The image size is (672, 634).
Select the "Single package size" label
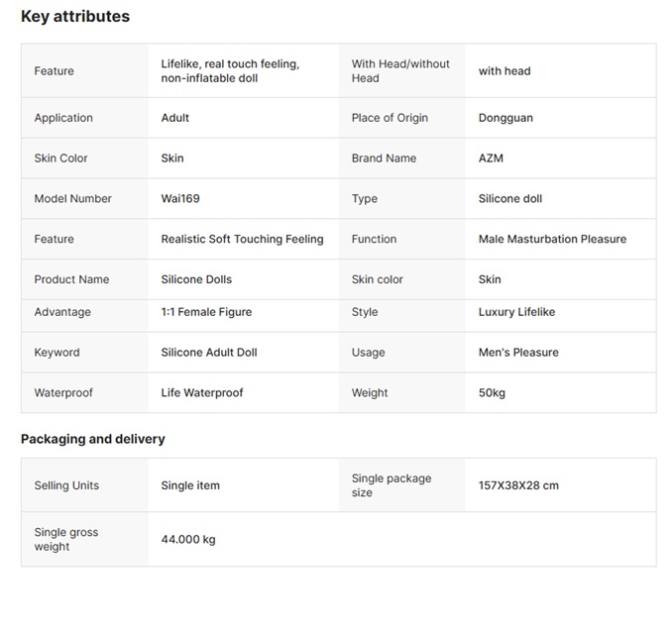[392, 485]
